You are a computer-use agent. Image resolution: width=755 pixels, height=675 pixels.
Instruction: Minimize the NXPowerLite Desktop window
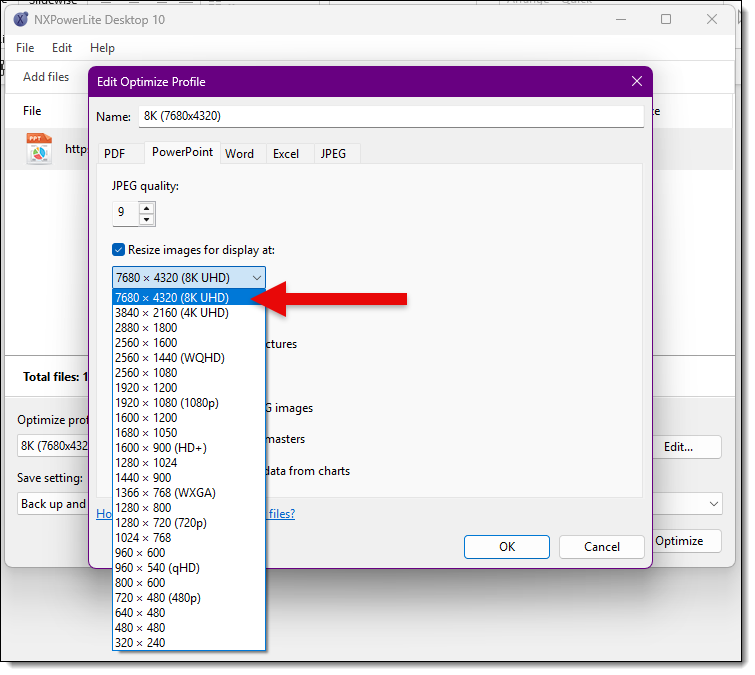tap(621, 19)
